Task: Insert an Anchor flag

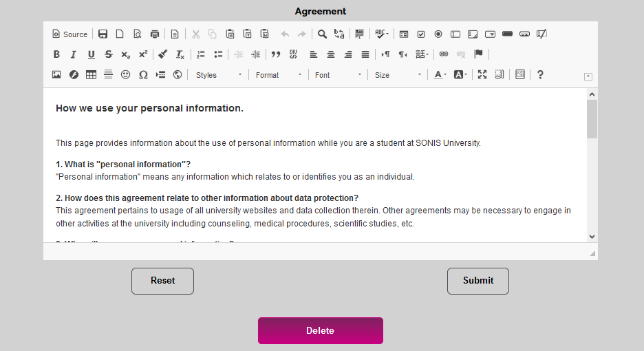Action: (x=478, y=54)
